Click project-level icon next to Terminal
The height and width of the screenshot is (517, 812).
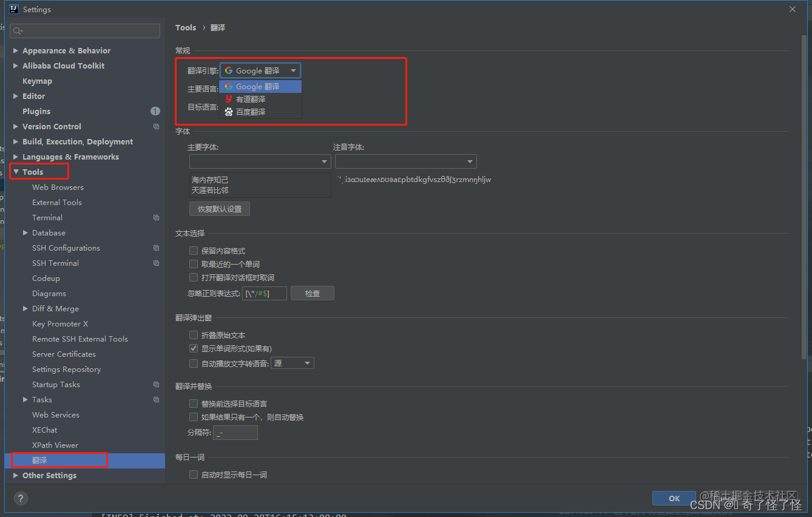tap(157, 217)
